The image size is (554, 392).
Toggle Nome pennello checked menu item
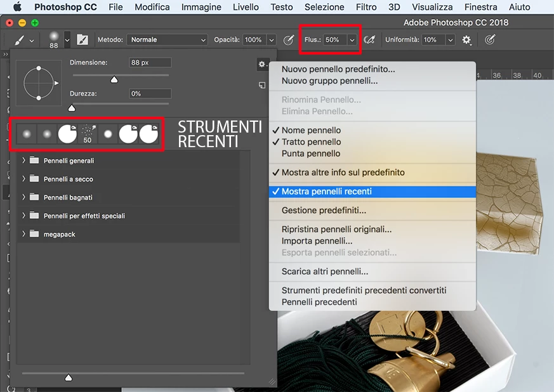click(373, 130)
